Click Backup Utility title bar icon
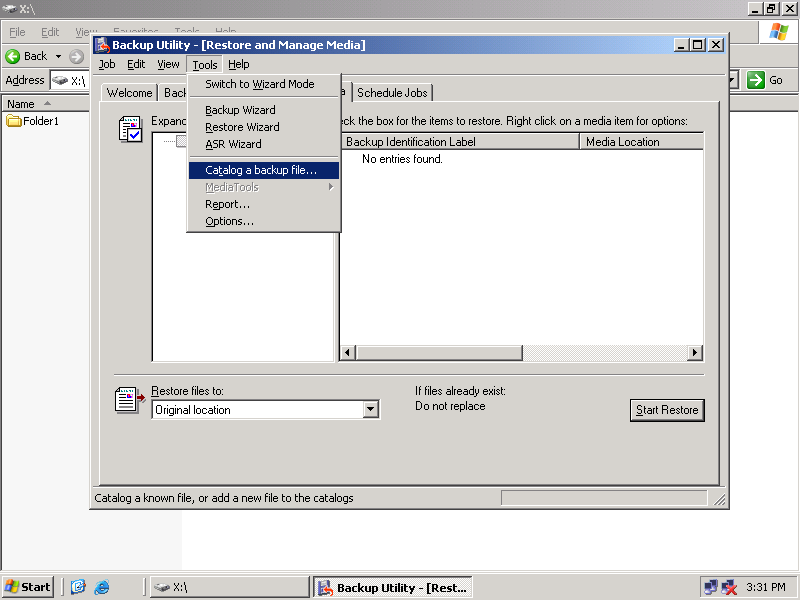 pos(103,45)
